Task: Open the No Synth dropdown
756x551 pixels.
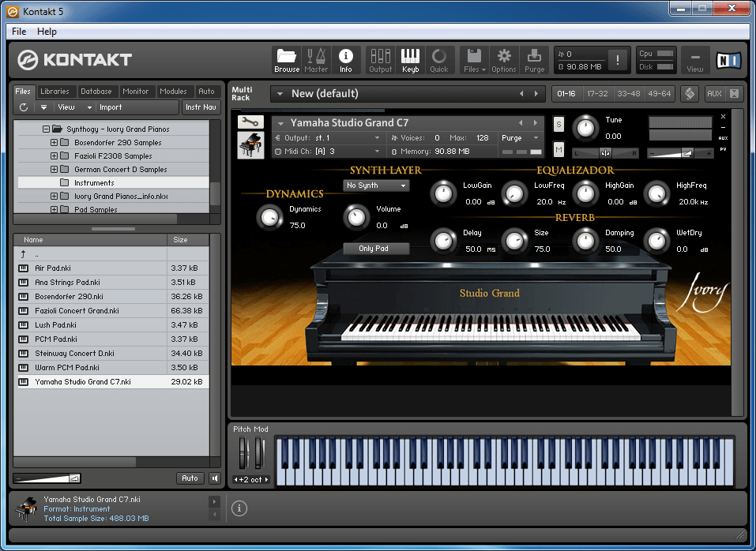Action: click(x=376, y=186)
